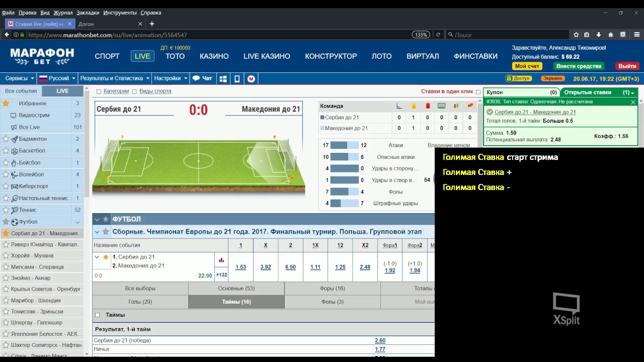Open the Файл menu
The image size is (644, 362).
click(x=8, y=13)
